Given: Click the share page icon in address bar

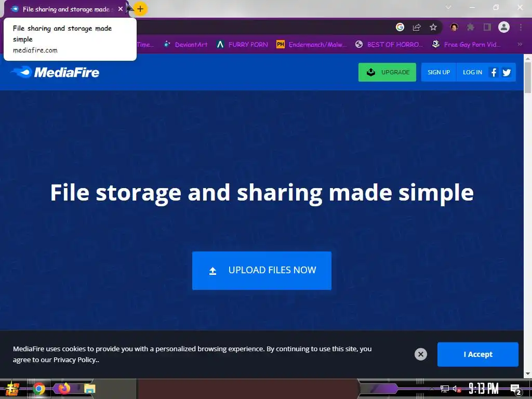Looking at the screenshot, I should (417, 27).
